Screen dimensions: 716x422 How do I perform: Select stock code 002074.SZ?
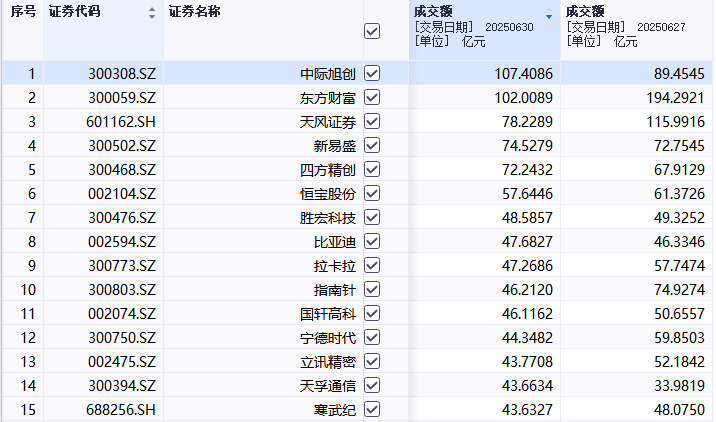click(122, 314)
